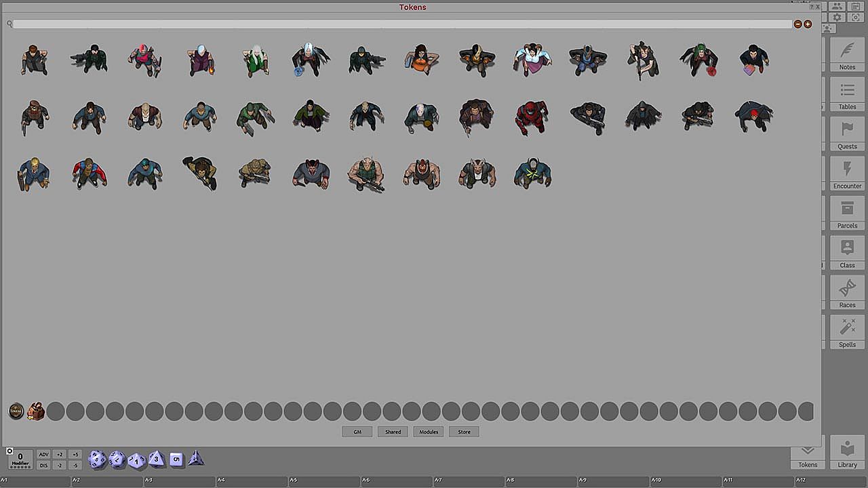The height and width of the screenshot is (488, 868).
Task: Toggle the +5 modifier button
Action: (75, 454)
